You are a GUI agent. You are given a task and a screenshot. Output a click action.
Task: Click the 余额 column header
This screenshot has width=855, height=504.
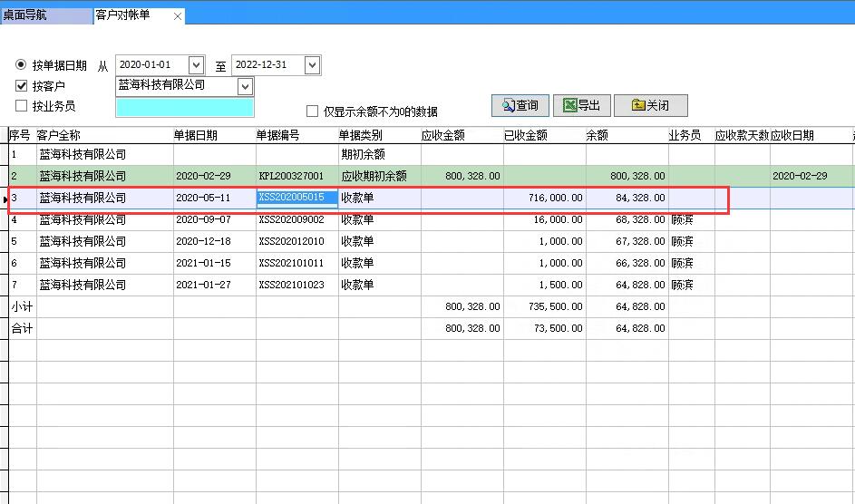coord(598,135)
